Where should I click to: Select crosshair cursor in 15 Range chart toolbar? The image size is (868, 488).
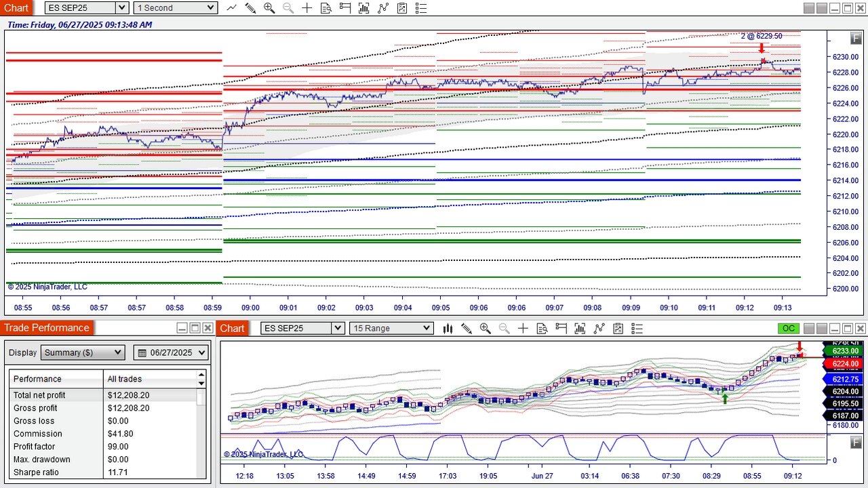point(523,328)
